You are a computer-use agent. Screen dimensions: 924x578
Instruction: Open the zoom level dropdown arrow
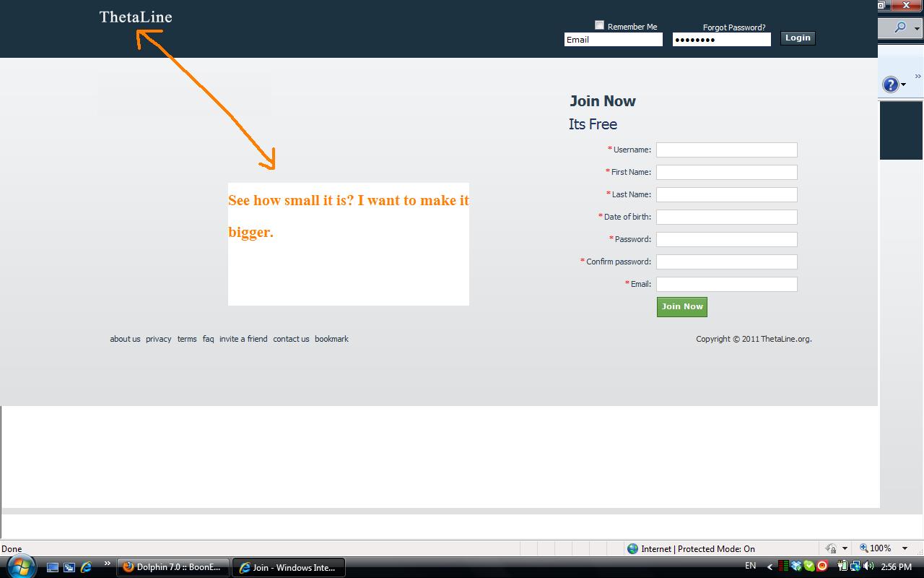point(905,548)
